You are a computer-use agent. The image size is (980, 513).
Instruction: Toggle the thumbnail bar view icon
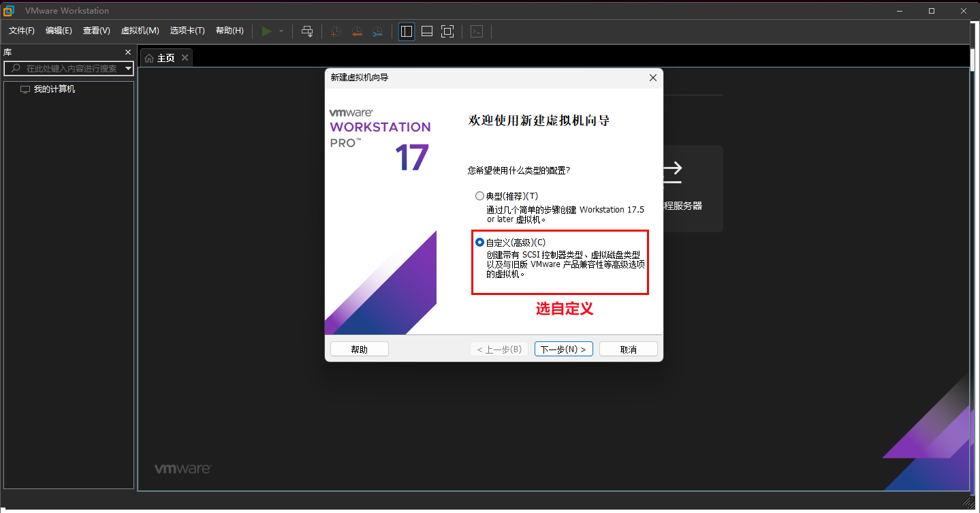[427, 31]
